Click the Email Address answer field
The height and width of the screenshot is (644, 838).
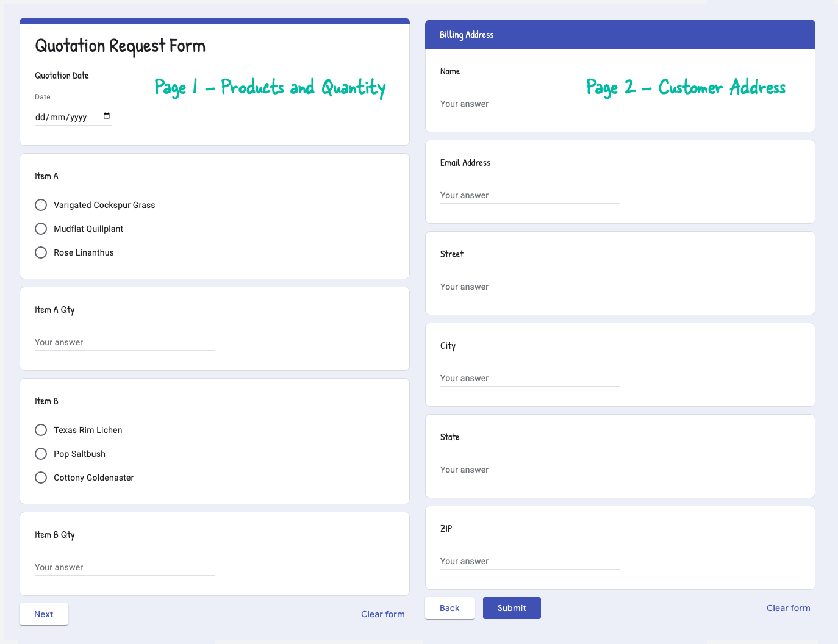530,196
